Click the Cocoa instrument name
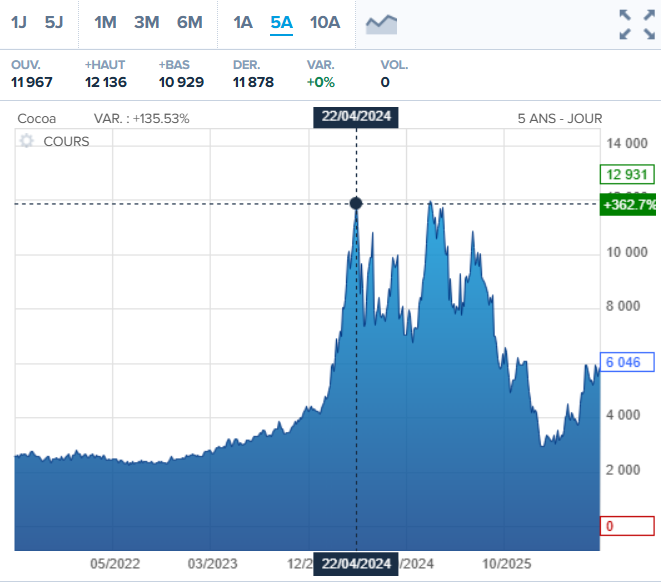Image resolution: width=661 pixels, height=582 pixels. tap(37, 119)
